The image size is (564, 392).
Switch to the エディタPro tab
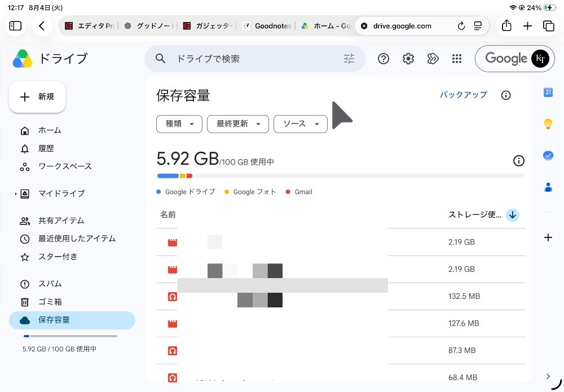point(90,26)
